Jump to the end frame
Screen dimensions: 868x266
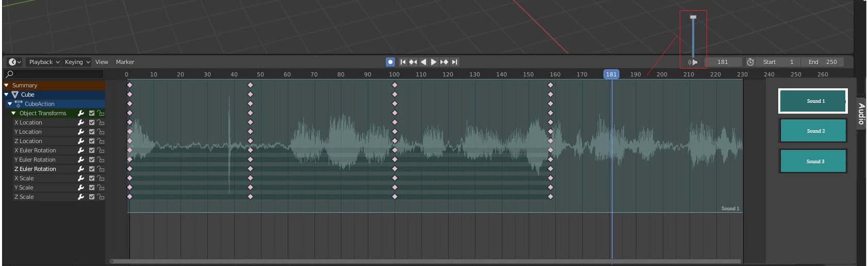tap(454, 62)
